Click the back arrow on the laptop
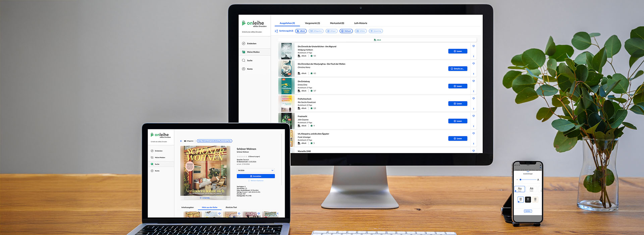 181,141
